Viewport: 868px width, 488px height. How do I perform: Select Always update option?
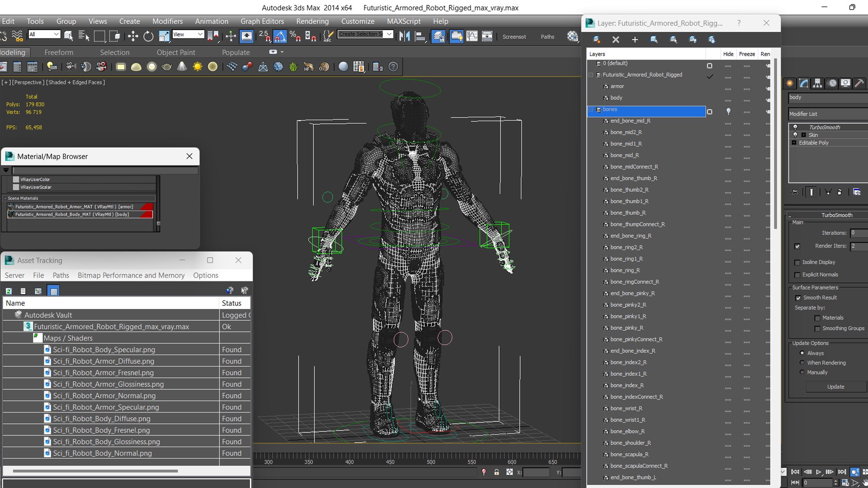802,353
